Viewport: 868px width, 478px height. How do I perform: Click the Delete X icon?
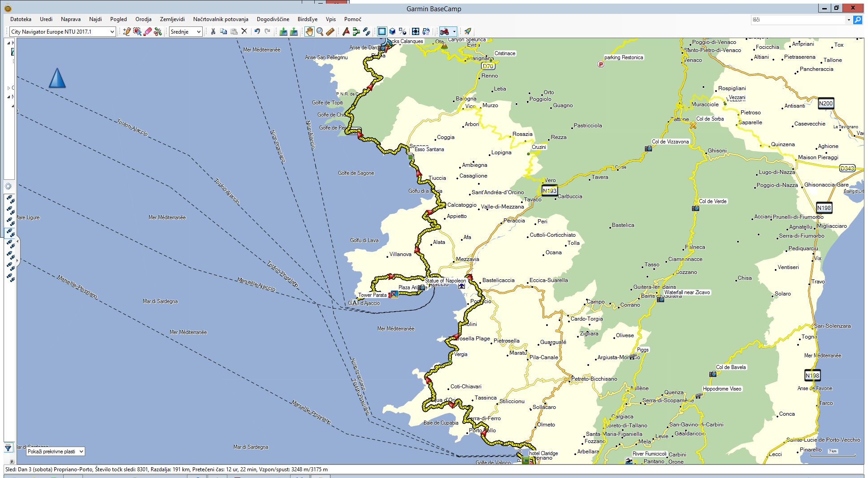coord(244,31)
